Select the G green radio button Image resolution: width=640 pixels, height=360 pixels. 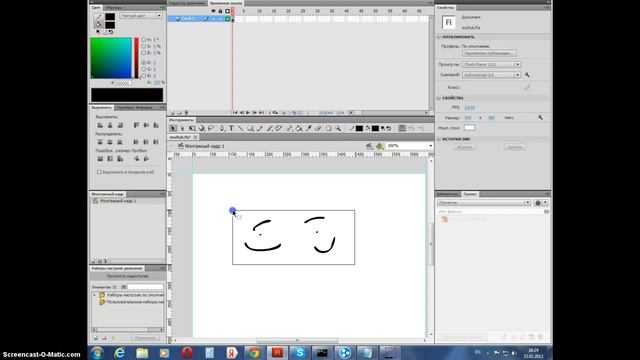144,69
